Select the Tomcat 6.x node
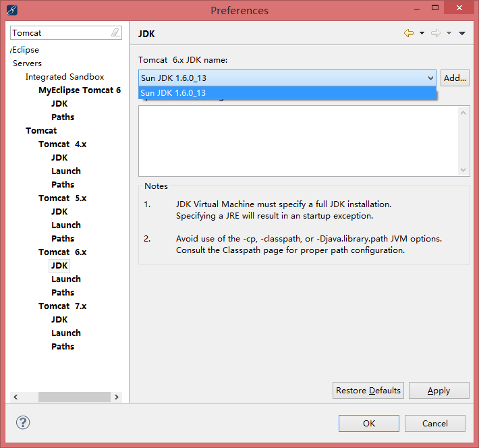This screenshot has width=479, height=448. [x=62, y=252]
